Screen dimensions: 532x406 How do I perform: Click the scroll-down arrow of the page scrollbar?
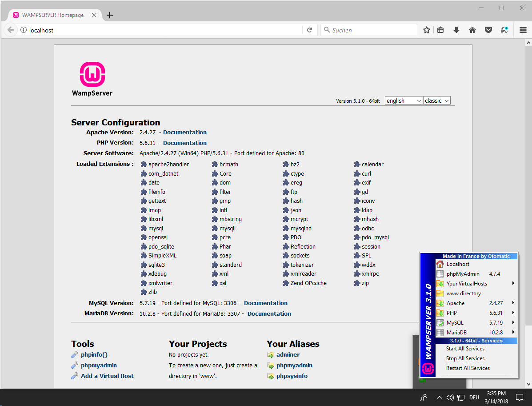click(528, 384)
